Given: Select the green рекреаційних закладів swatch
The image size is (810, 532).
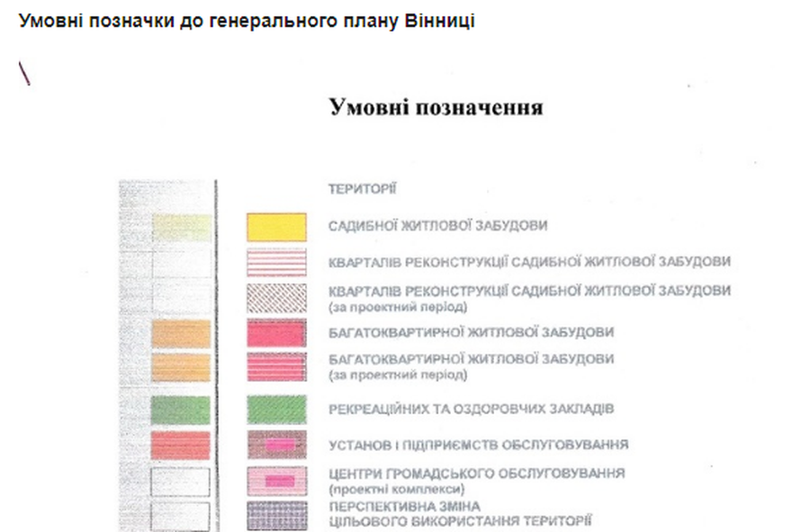Looking at the screenshot, I should 276,410.
